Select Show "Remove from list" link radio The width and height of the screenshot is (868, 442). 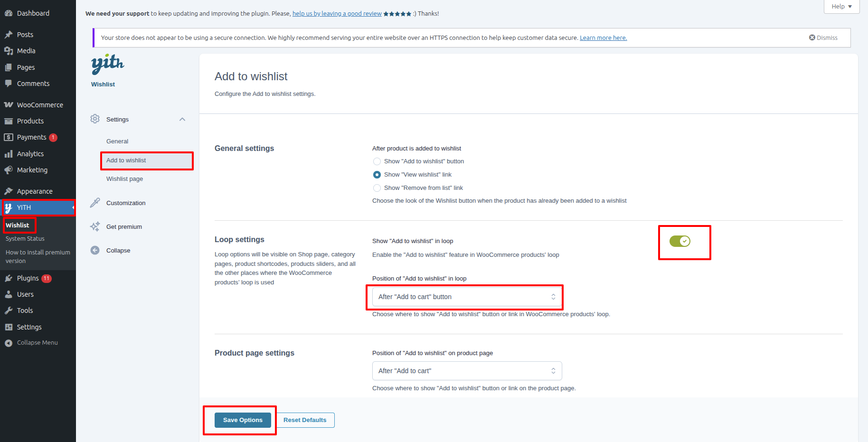pos(377,188)
